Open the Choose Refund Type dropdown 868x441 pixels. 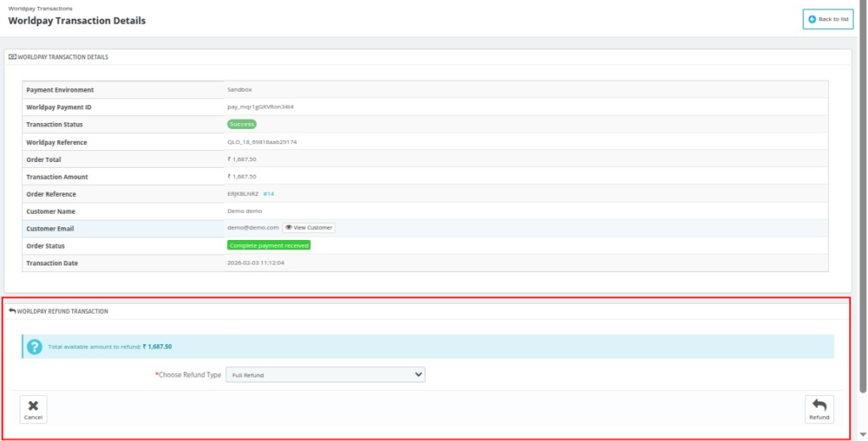click(325, 374)
